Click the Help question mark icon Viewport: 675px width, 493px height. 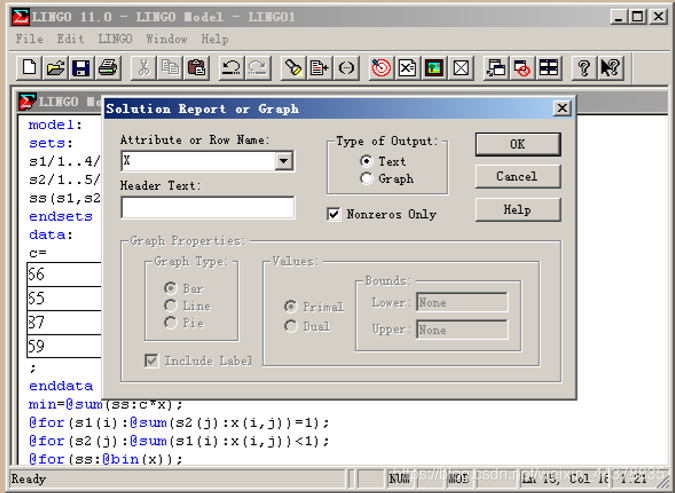pyautogui.click(x=584, y=68)
